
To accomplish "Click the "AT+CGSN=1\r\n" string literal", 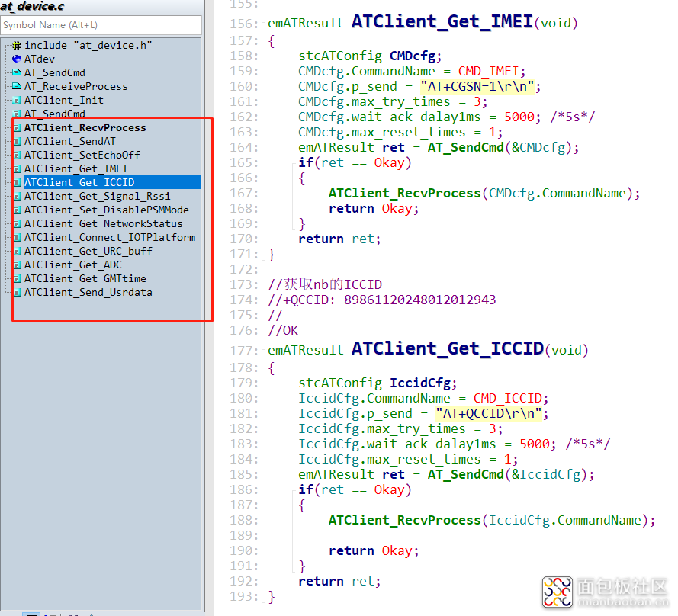I will [x=477, y=86].
